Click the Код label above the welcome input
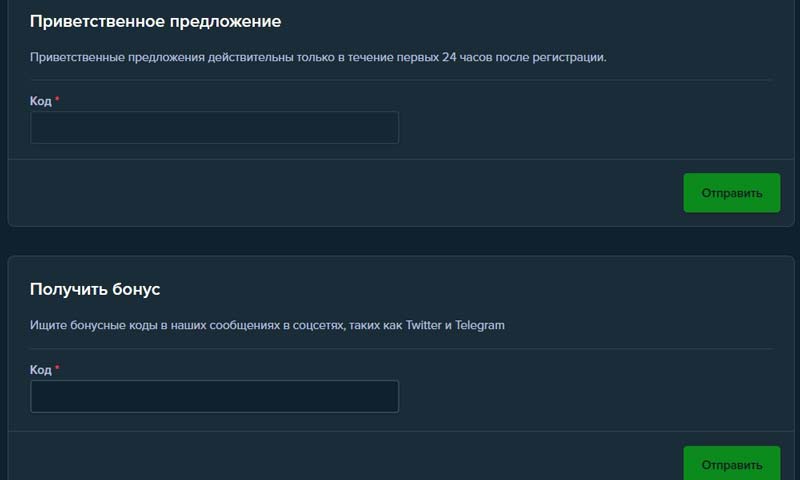The height and width of the screenshot is (480, 800). tap(40, 101)
